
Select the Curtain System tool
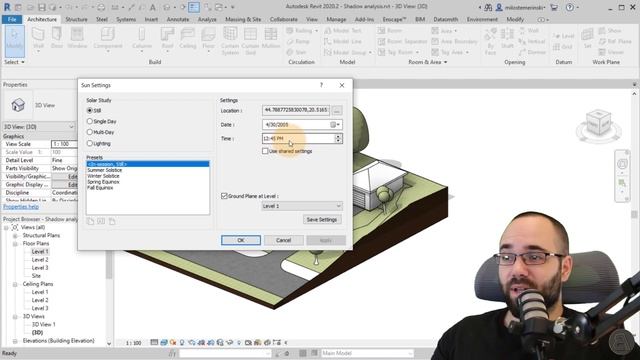pyautogui.click(x=230, y=41)
